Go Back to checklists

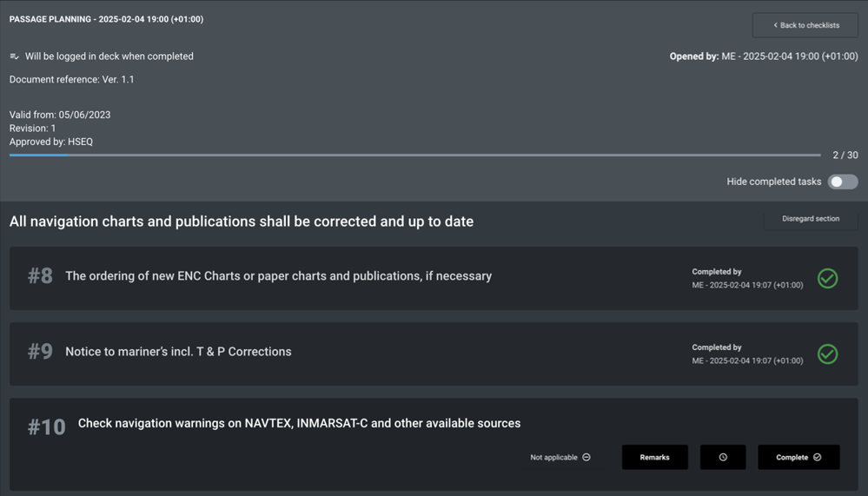[805, 25]
